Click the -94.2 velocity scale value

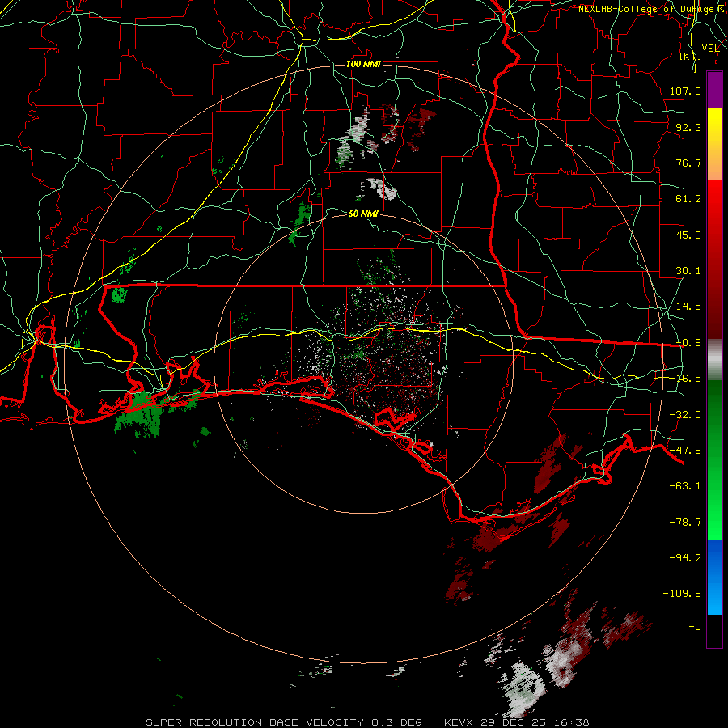pyautogui.click(x=685, y=557)
